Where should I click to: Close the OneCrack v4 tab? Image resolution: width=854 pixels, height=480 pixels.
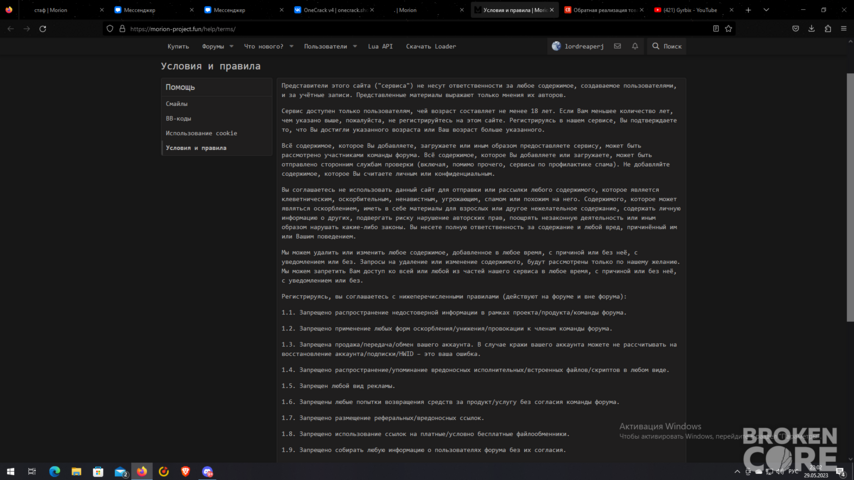[372, 10]
